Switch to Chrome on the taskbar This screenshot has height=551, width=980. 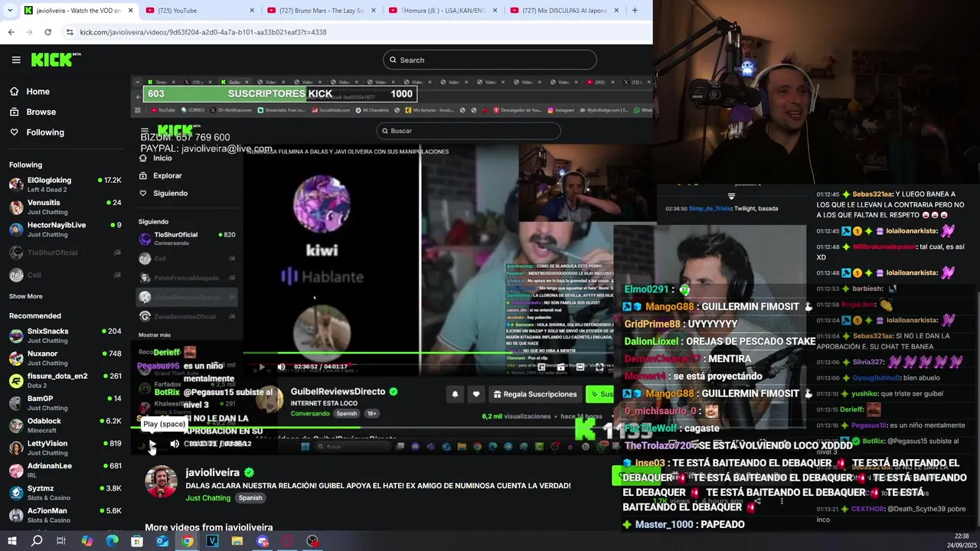click(188, 541)
